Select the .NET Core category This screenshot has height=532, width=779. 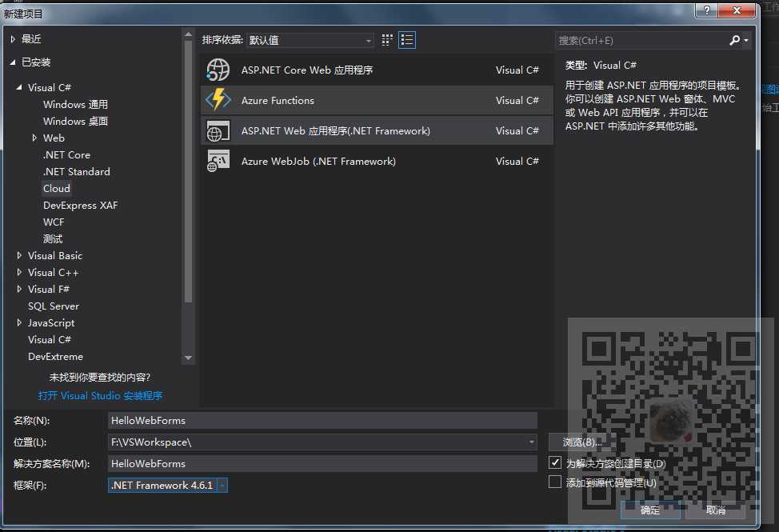66,155
